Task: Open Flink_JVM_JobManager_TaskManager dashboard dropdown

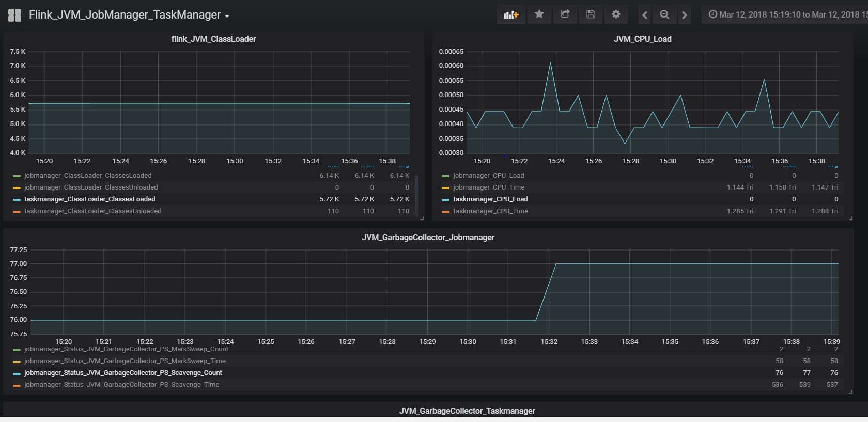Action: tap(129, 15)
